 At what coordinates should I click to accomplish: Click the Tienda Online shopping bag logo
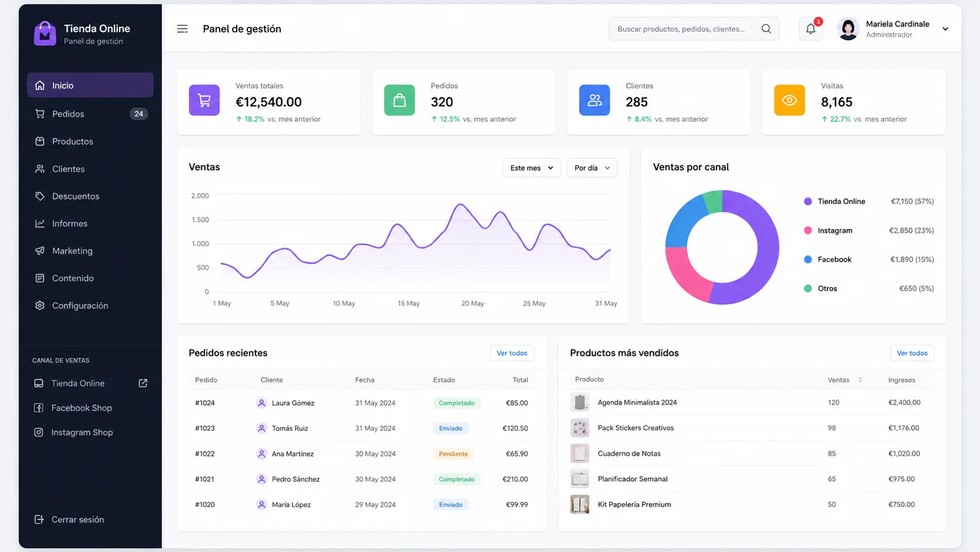(45, 33)
